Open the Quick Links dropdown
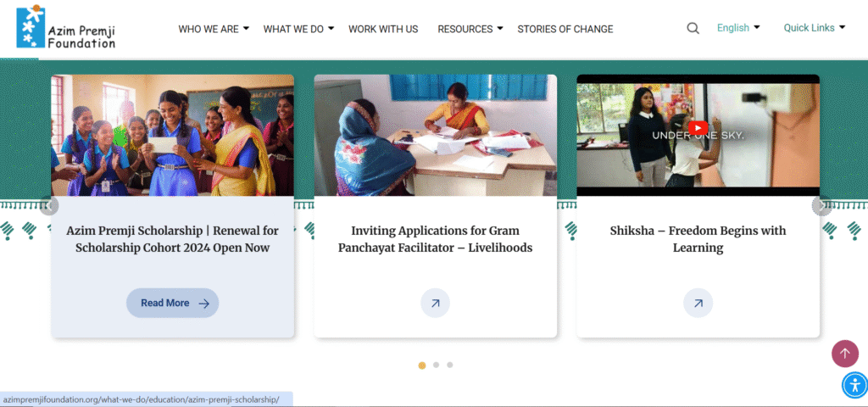The width and height of the screenshot is (868, 407). [815, 28]
